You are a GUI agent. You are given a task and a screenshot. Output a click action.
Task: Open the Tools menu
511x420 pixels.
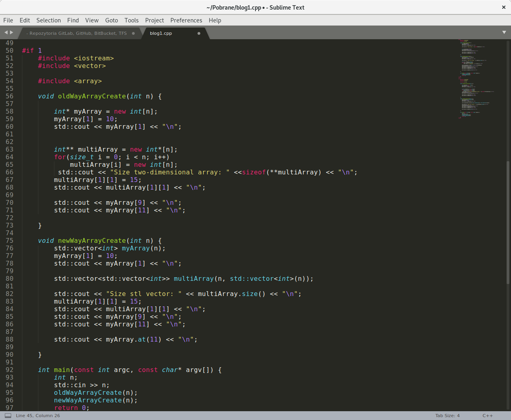[132, 20]
